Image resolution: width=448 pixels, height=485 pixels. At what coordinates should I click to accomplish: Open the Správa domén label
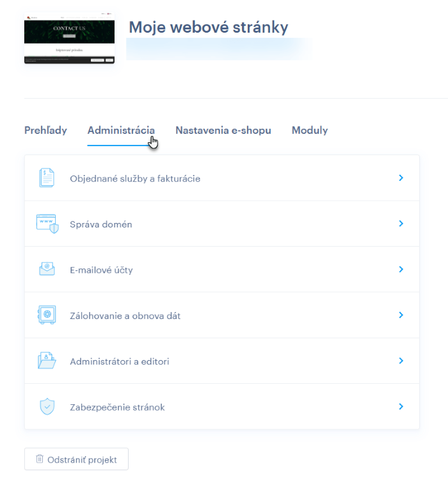tap(101, 224)
